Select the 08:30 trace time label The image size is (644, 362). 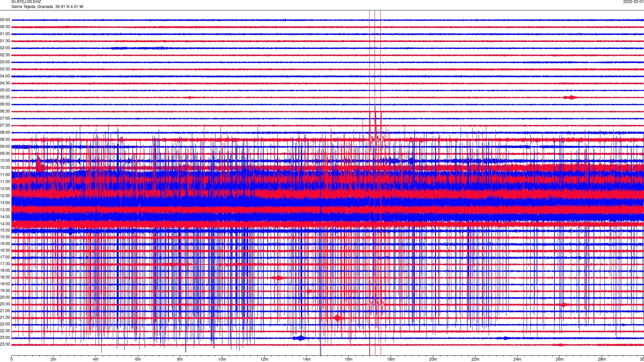pos(5,140)
